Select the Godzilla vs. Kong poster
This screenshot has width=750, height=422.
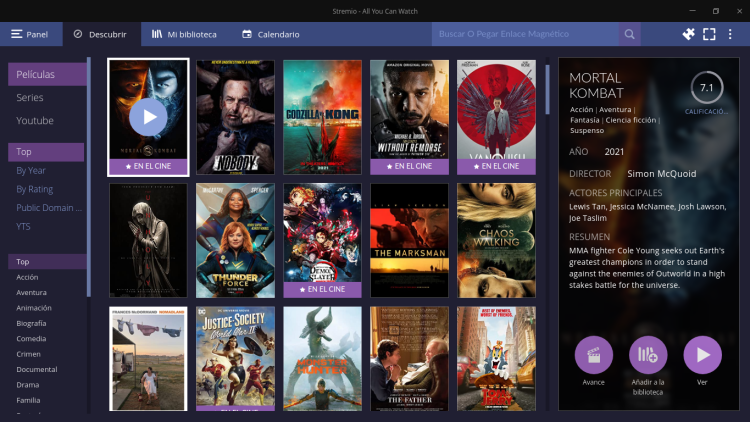[x=322, y=117]
